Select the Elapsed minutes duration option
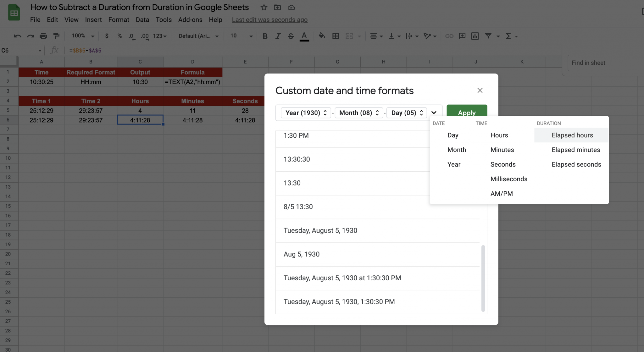This screenshot has width=644, height=352. pyautogui.click(x=576, y=150)
